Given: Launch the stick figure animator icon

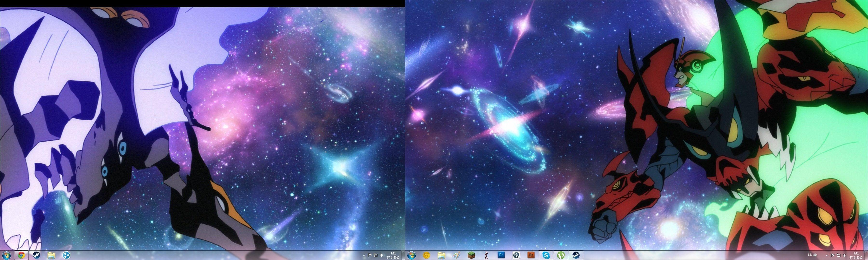Looking at the screenshot, I should [x=486, y=255].
